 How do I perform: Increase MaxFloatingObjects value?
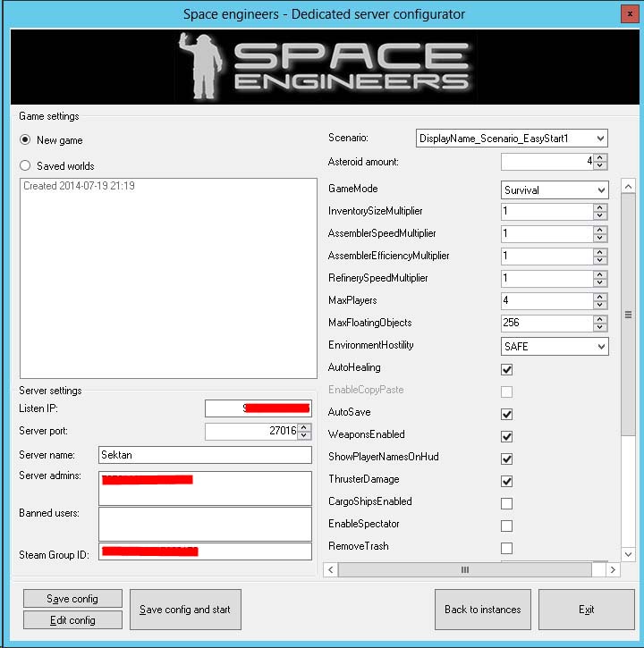[x=600, y=319]
